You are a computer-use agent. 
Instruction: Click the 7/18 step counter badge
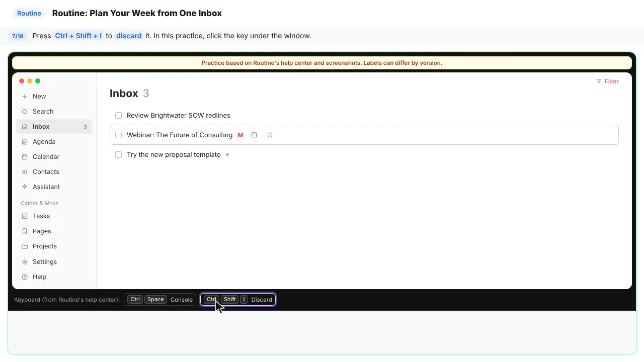(18, 36)
